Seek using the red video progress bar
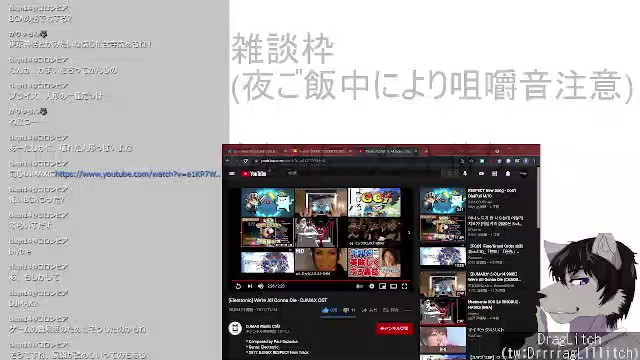640x360 pixels. 320,281
